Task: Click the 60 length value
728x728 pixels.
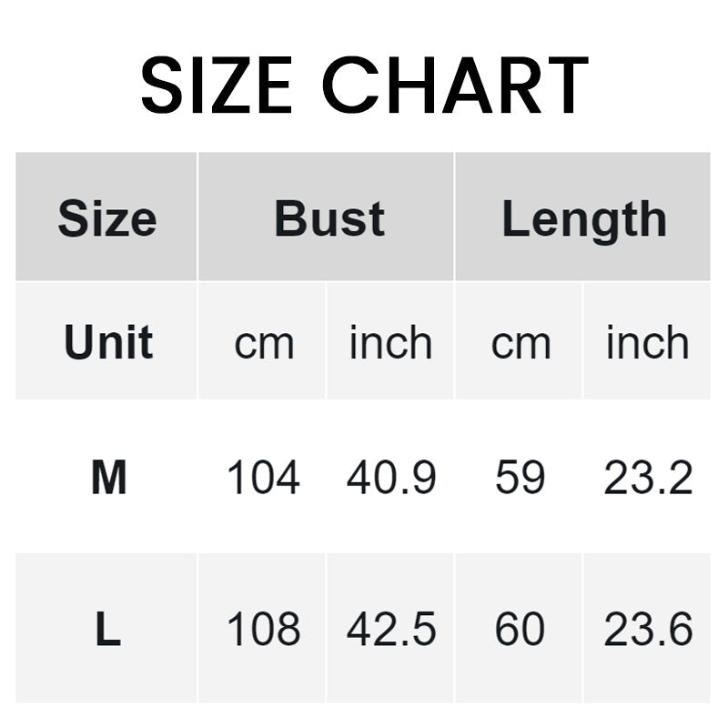Action: click(521, 630)
